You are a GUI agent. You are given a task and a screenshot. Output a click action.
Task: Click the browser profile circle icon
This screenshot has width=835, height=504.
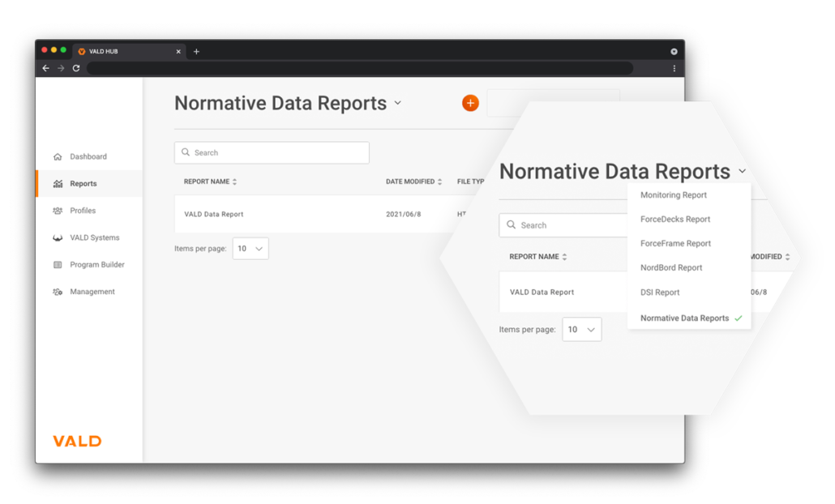[x=674, y=52]
